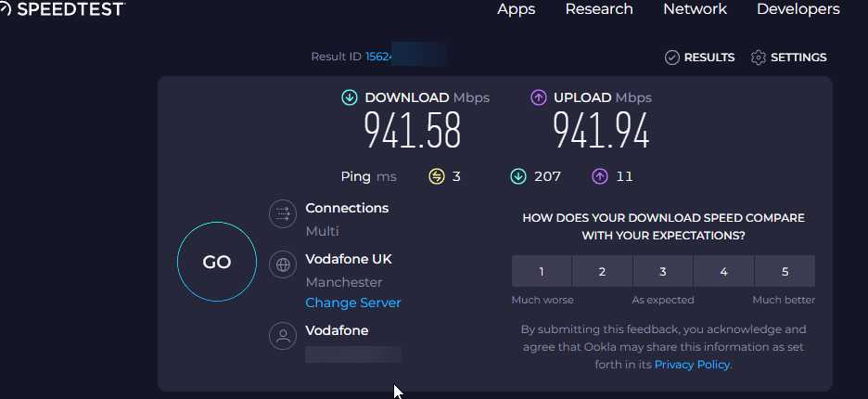Click the globe icon beside Vodafone UK

283,264
